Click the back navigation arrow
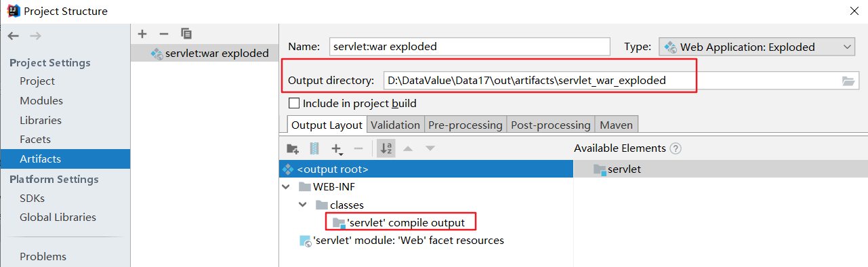This screenshot has width=868, height=267. tap(14, 36)
